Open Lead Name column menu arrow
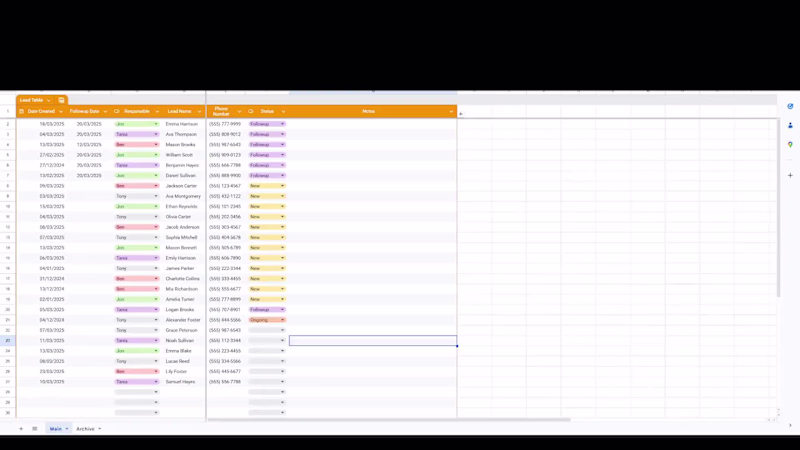This screenshot has width=800, height=450. click(199, 111)
